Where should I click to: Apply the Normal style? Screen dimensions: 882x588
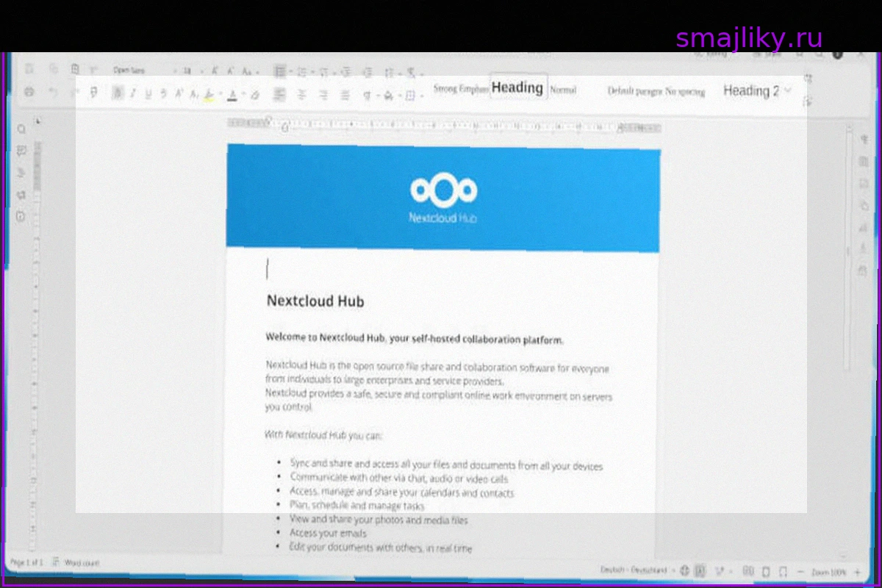[x=564, y=90]
